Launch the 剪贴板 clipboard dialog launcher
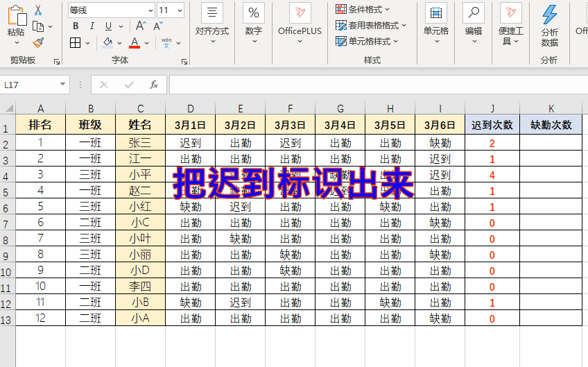Screen dimensions: 588x367 click(57, 62)
